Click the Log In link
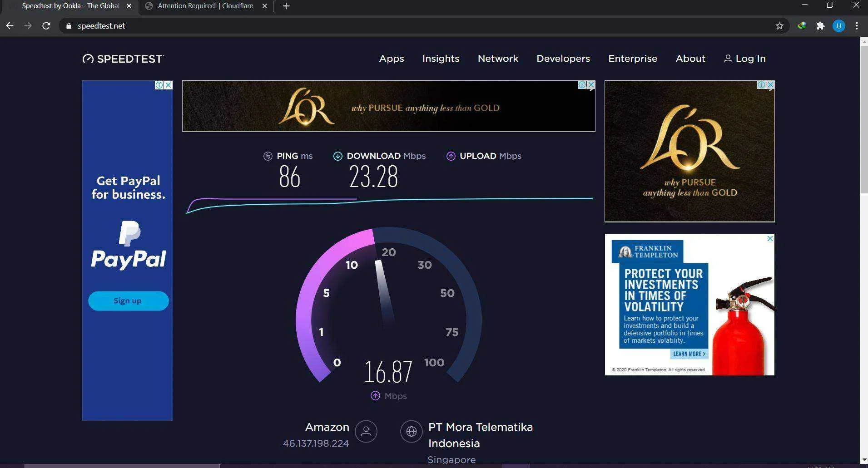 click(x=750, y=59)
